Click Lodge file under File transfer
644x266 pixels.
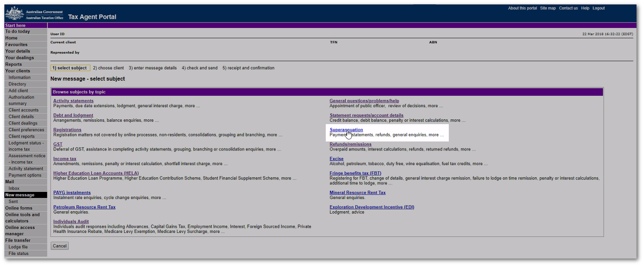pyautogui.click(x=18, y=247)
